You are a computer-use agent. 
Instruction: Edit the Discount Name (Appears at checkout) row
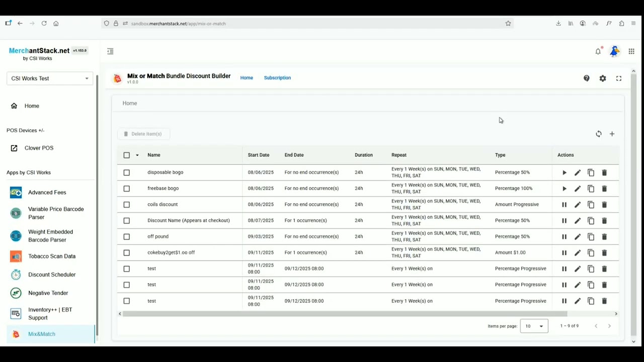[578, 221]
